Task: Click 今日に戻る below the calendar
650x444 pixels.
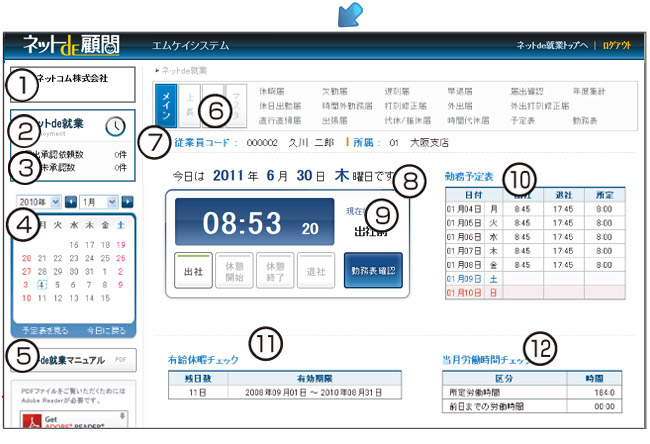Action: pyautogui.click(x=106, y=330)
